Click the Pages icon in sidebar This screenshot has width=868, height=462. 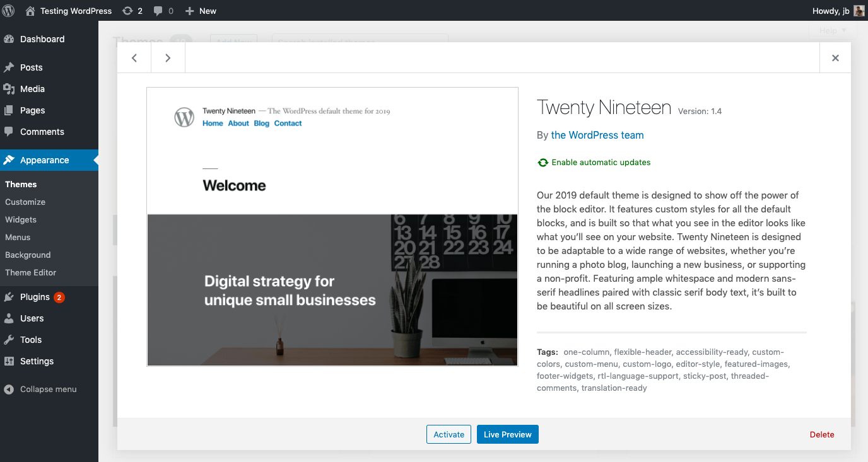(9, 110)
